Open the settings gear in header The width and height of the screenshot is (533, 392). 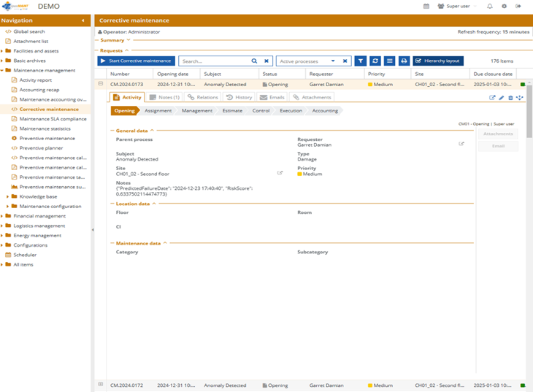504,6
